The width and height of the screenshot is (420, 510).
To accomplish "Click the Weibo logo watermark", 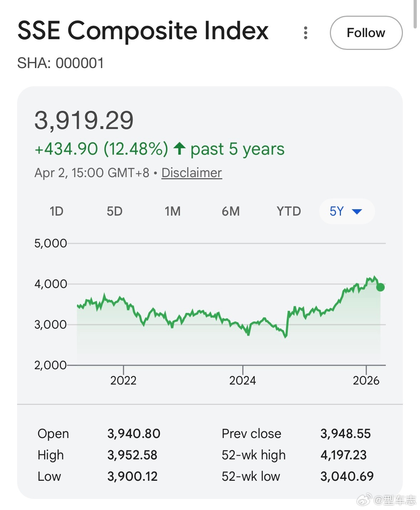I will click(x=364, y=500).
